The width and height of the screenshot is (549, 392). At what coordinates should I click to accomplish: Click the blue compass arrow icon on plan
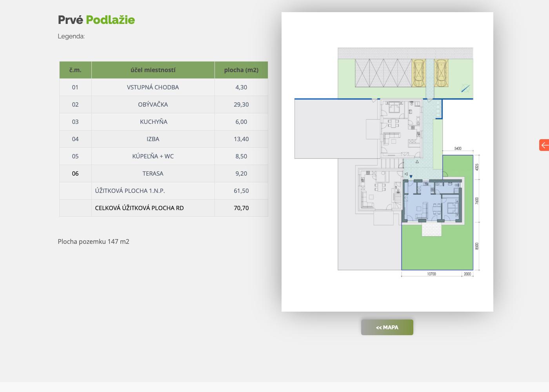pyautogui.click(x=465, y=88)
